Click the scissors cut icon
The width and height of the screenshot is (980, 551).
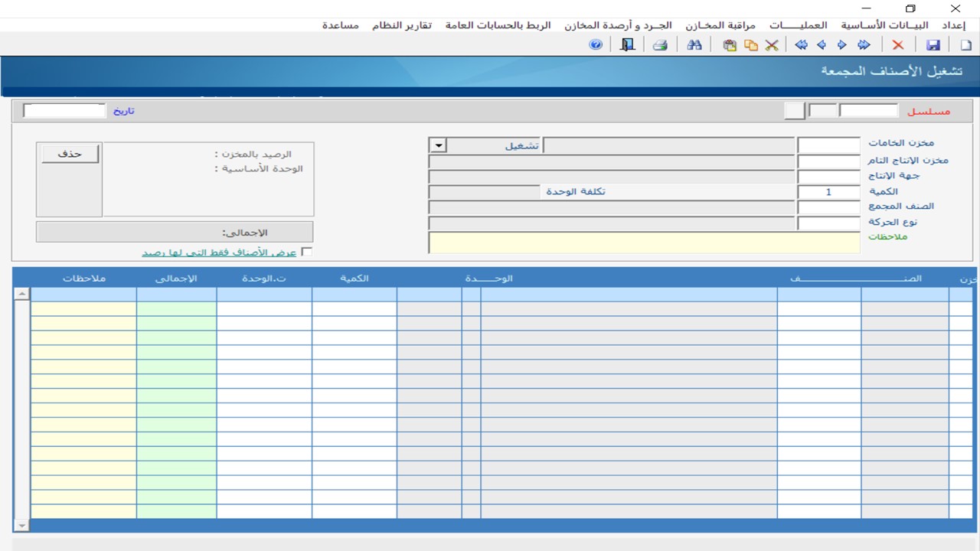click(772, 45)
